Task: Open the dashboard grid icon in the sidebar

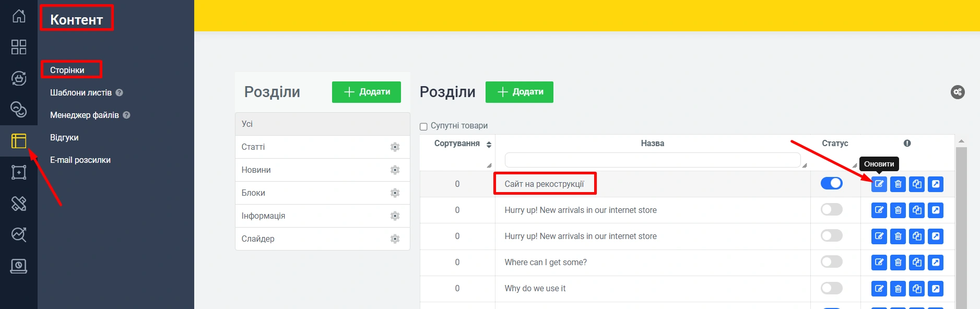Action: click(19, 47)
